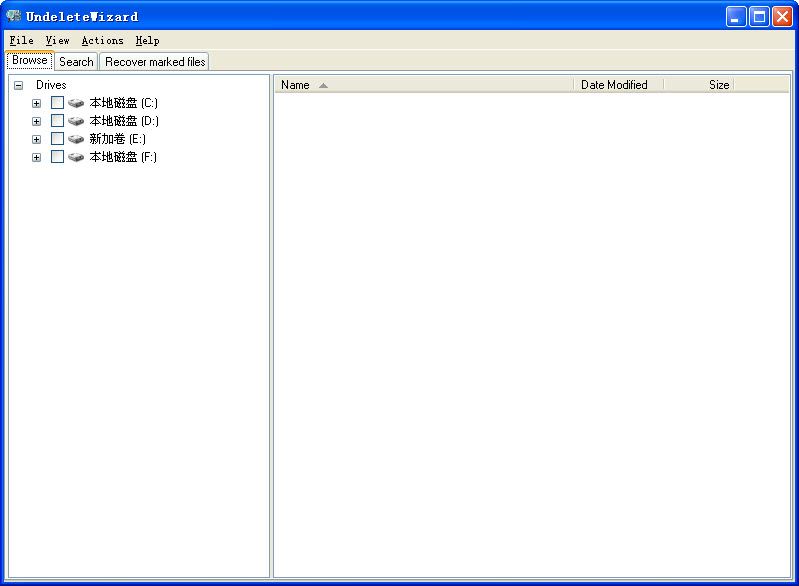The image size is (799, 586).
Task: Select the F: disk drive icon
Action: click(x=76, y=157)
